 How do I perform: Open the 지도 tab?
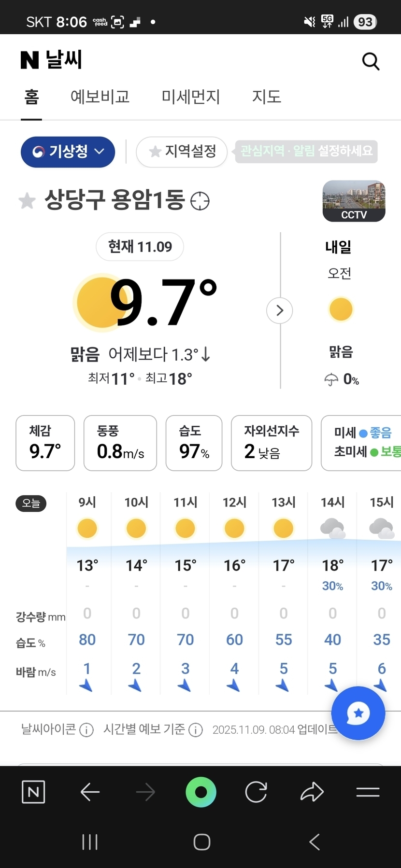[x=266, y=97]
